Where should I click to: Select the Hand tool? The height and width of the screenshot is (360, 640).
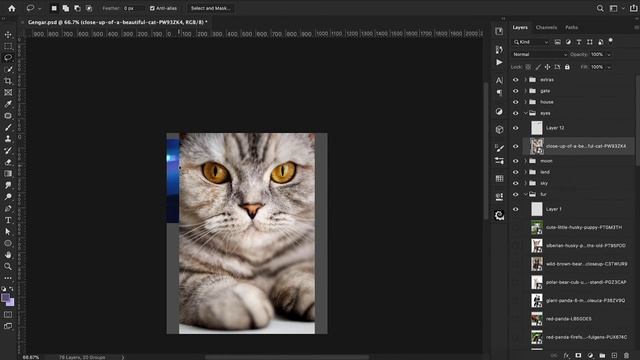pos(8,255)
